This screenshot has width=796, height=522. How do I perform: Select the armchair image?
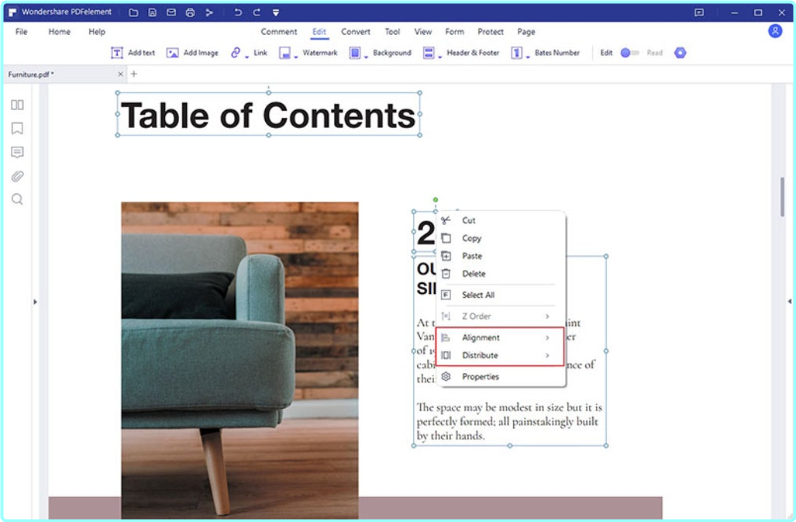point(240,360)
